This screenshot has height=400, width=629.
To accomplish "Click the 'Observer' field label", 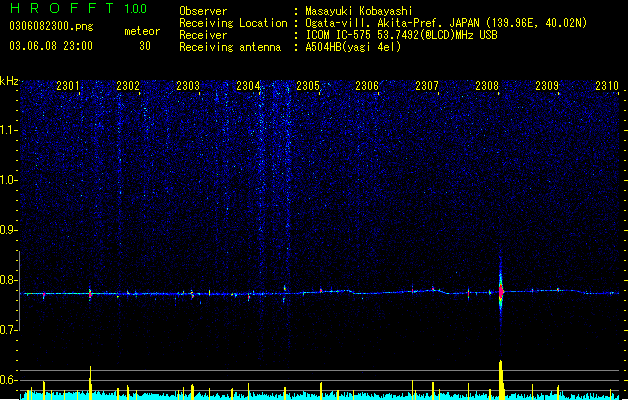I will click(x=203, y=11).
